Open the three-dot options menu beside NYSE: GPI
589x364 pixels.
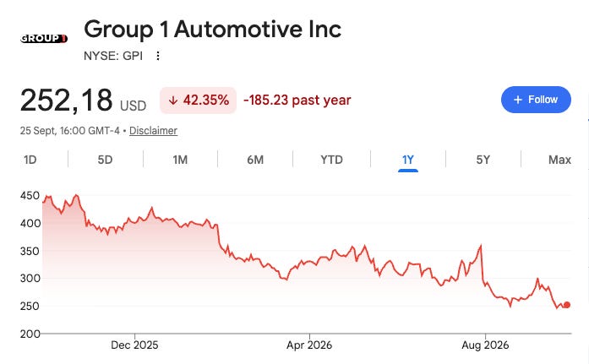(x=158, y=56)
